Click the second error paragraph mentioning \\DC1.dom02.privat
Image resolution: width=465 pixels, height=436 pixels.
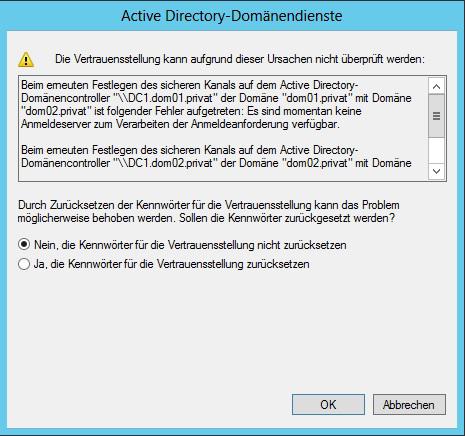[x=216, y=157]
